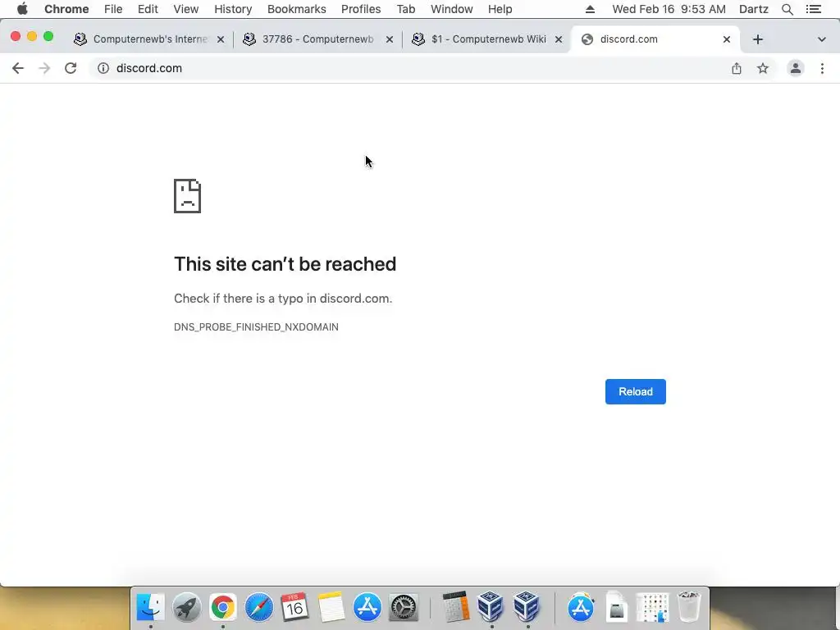840x630 pixels.
Task: Open the Window menu
Action: click(x=452, y=9)
